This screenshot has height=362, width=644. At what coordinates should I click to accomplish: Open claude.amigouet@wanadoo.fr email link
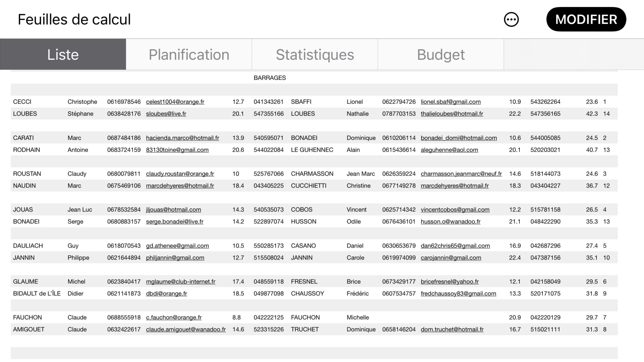[x=186, y=329]
